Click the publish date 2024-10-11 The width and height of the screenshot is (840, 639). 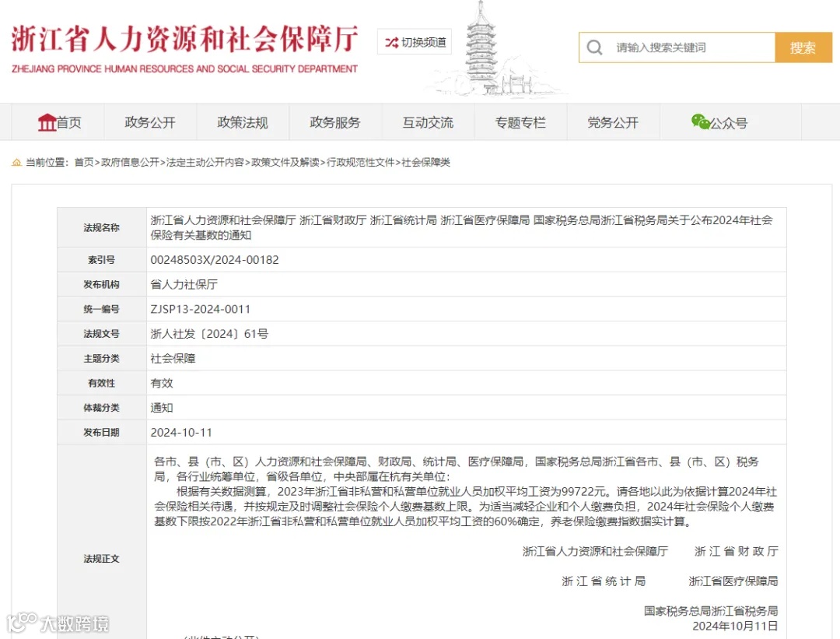tap(181, 433)
